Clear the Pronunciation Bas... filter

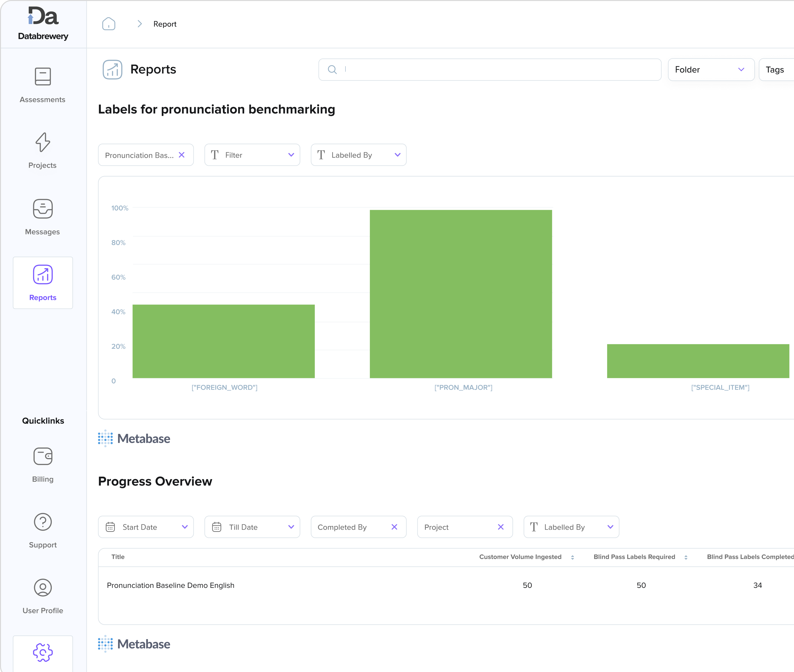tap(182, 155)
